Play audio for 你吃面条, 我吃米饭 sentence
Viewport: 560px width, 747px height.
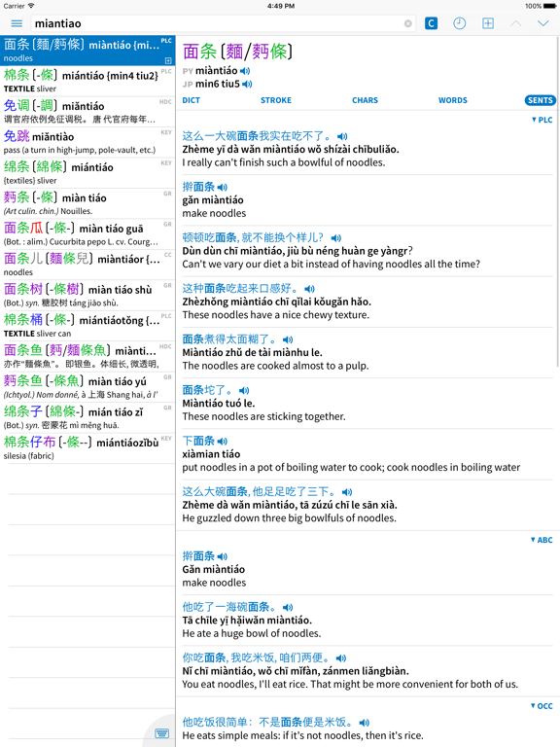click(341, 658)
